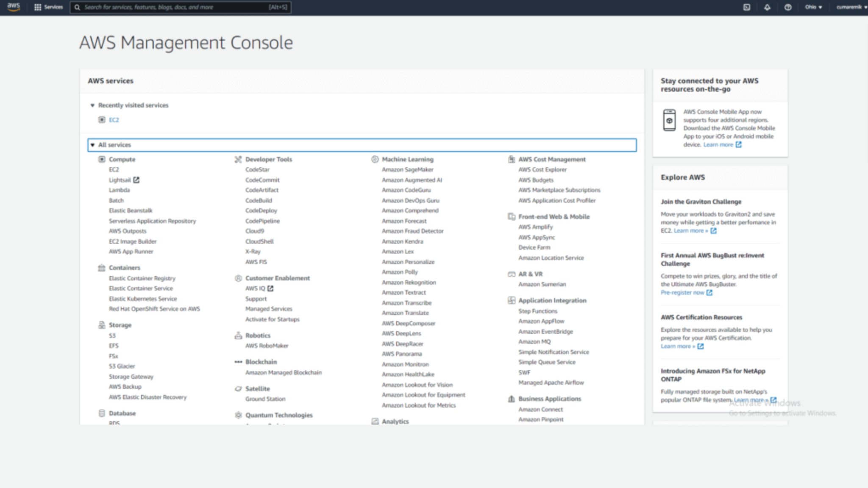Click the Lightsail external link icon
868x488 pixels.
click(136, 180)
